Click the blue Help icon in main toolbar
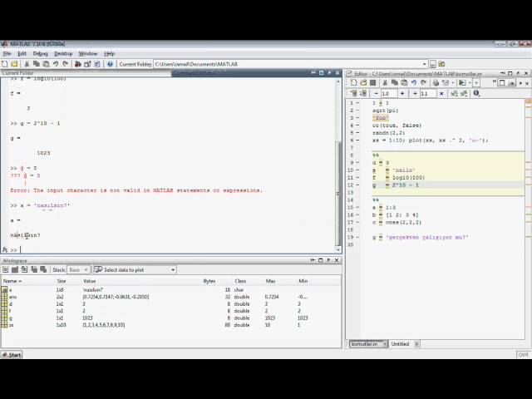The height and width of the screenshot is (399, 532). (110, 64)
